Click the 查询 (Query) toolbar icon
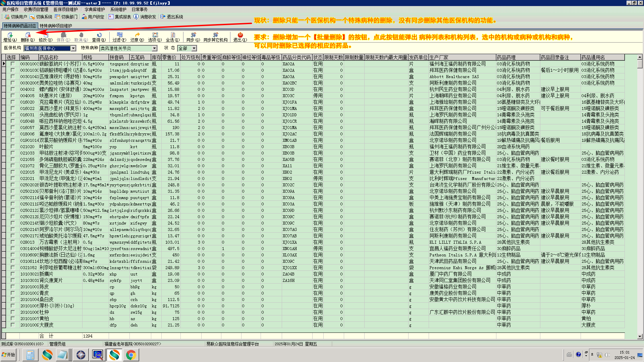This screenshot has height=362, width=644. point(99,35)
